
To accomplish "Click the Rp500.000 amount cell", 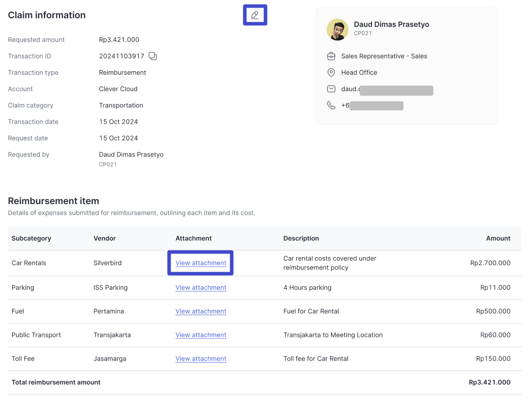I will click(493, 311).
